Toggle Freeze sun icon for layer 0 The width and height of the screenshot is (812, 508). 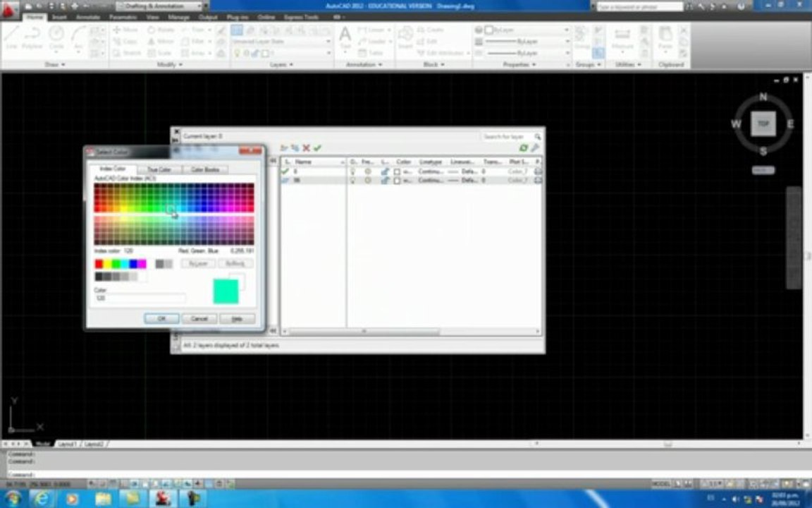coord(368,171)
